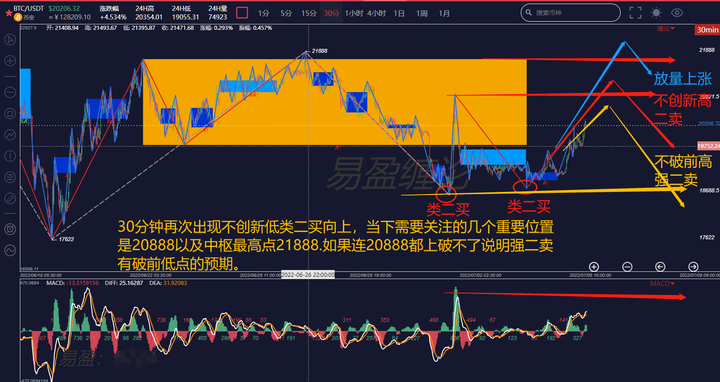Open the 缠论 indicator dropdown
The height and width of the screenshot is (382, 720).
(665, 29)
